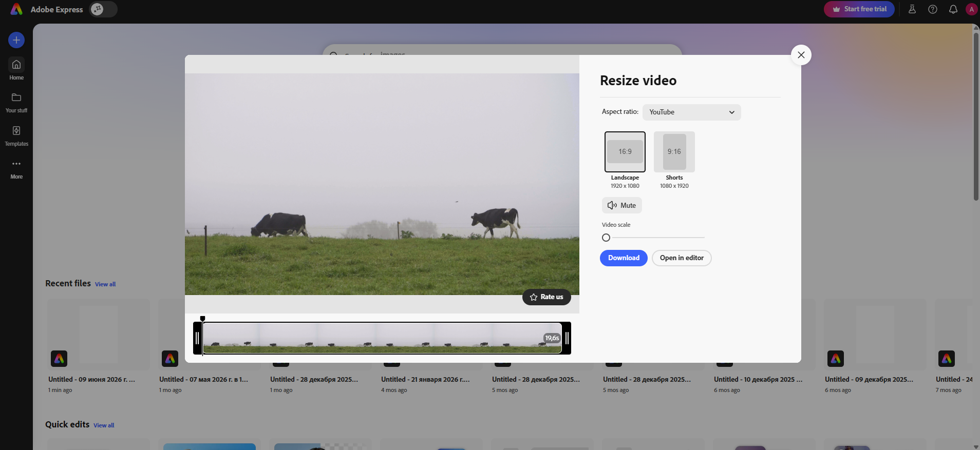
Task: Expand the Aspect ratio YouTube dropdown
Action: pyautogui.click(x=692, y=112)
